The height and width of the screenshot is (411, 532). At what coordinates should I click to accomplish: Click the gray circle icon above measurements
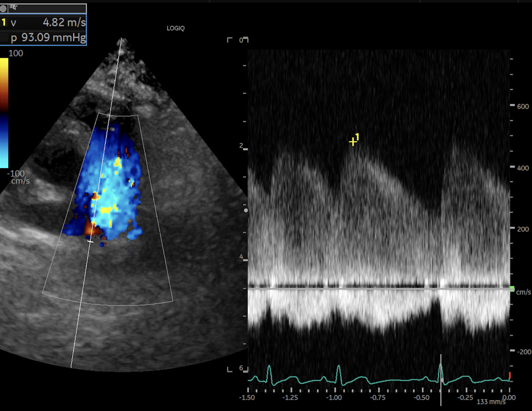click(x=3, y=8)
